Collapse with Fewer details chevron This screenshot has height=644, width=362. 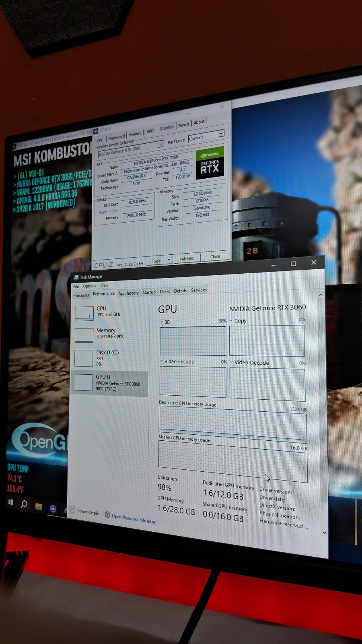(x=72, y=509)
